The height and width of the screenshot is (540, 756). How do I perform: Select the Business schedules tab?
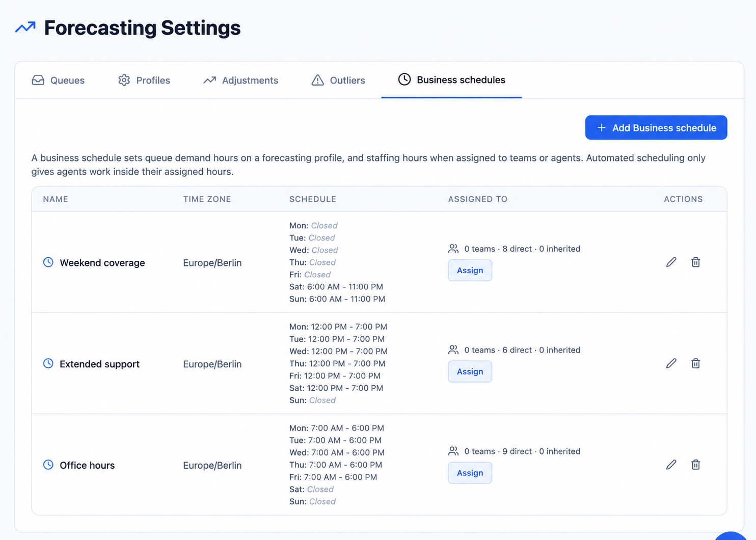pyautogui.click(x=451, y=80)
